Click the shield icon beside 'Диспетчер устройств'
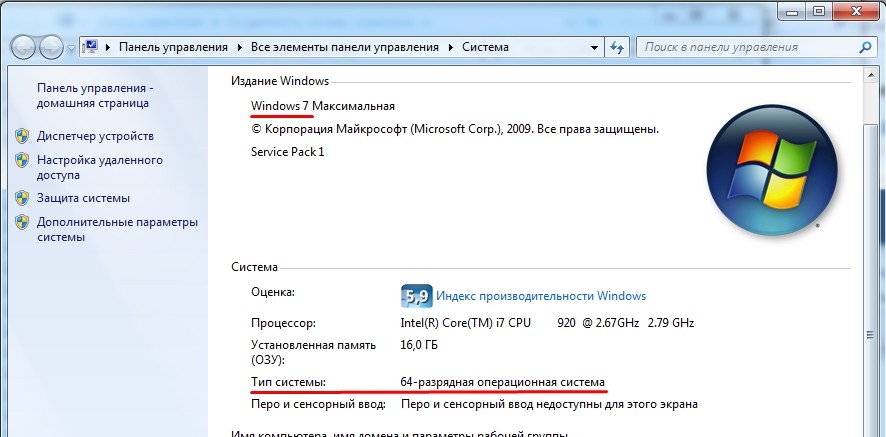This screenshot has width=886, height=437. coord(22,135)
